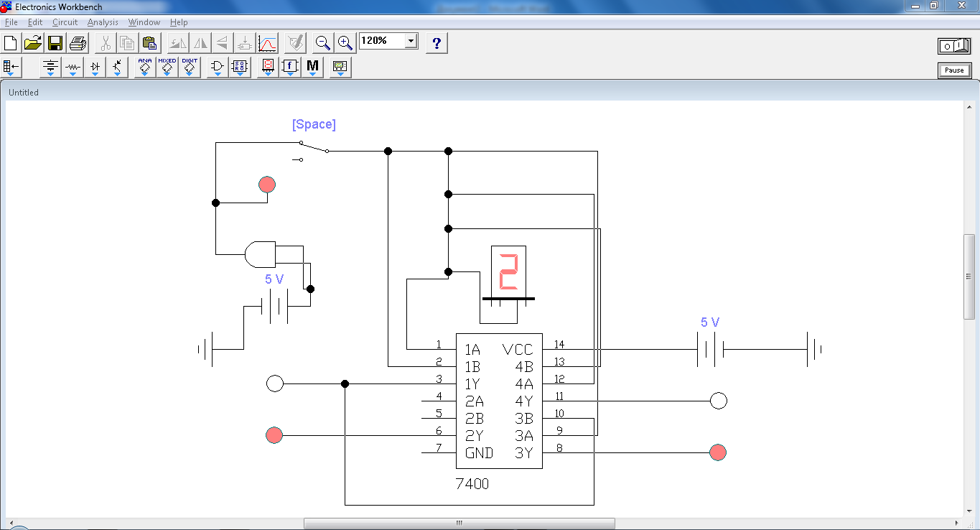
Task: Open the Miscellaneous (M) parts bin
Action: click(x=312, y=68)
